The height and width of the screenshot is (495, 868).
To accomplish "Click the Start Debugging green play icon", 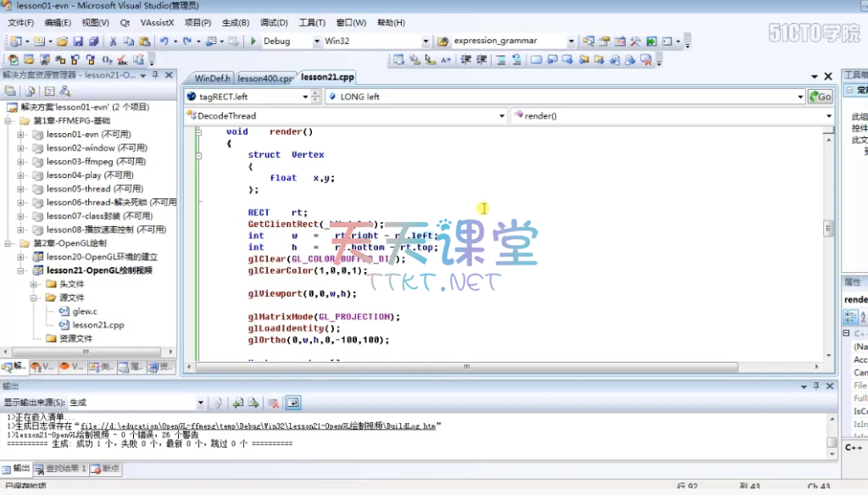I will [253, 41].
